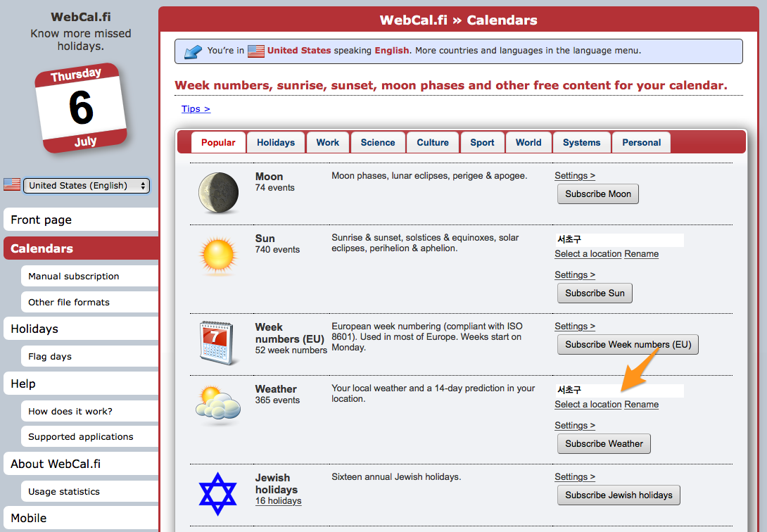Click the Moon calendar icon
The width and height of the screenshot is (767, 532).
click(218, 193)
